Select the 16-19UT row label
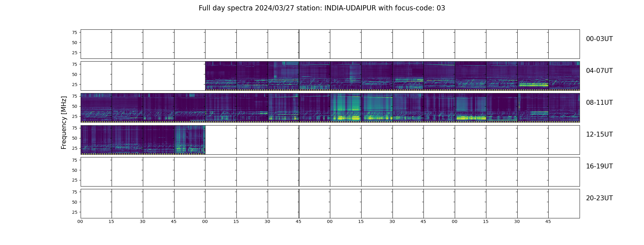Image resolution: width=644 pixels, height=245 pixels. (x=599, y=166)
